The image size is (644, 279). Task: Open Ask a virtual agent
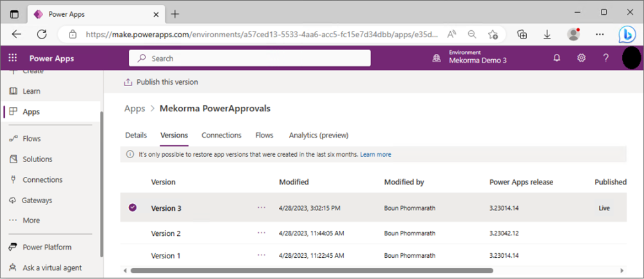[x=52, y=267]
